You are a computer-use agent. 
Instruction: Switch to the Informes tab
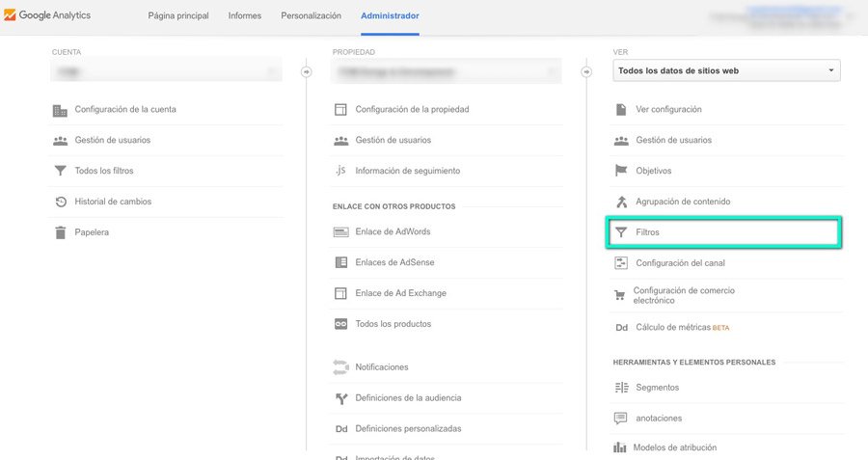tap(245, 15)
